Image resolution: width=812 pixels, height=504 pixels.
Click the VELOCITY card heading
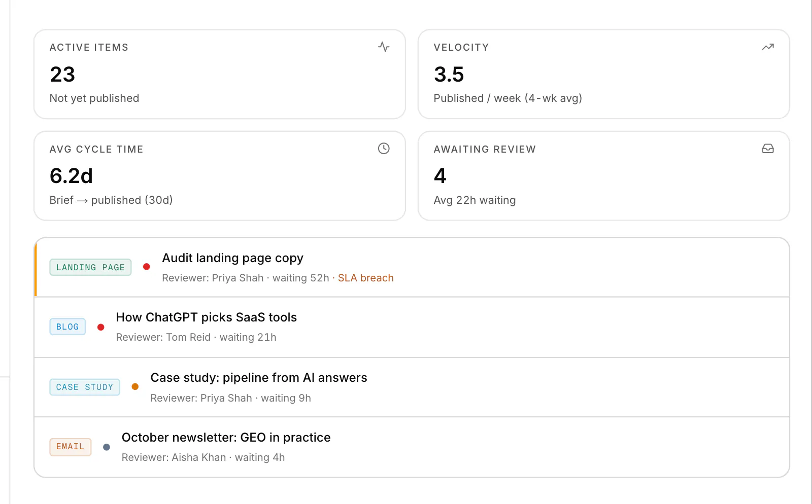point(461,47)
